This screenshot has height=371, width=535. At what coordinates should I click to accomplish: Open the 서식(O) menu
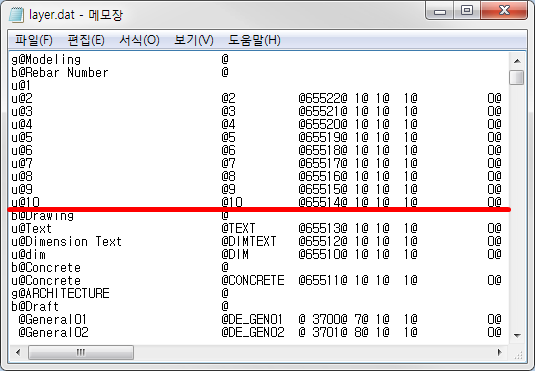(139, 40)
